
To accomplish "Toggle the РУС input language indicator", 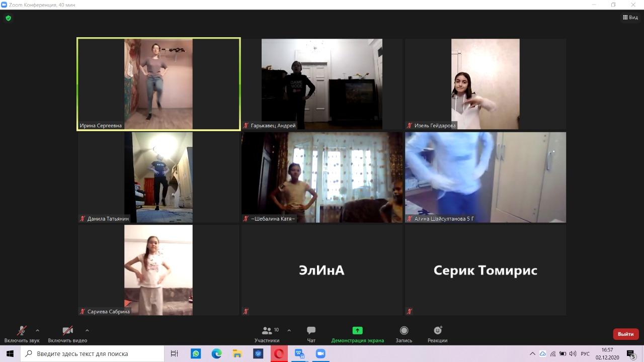I will click(x=585, y=353).
